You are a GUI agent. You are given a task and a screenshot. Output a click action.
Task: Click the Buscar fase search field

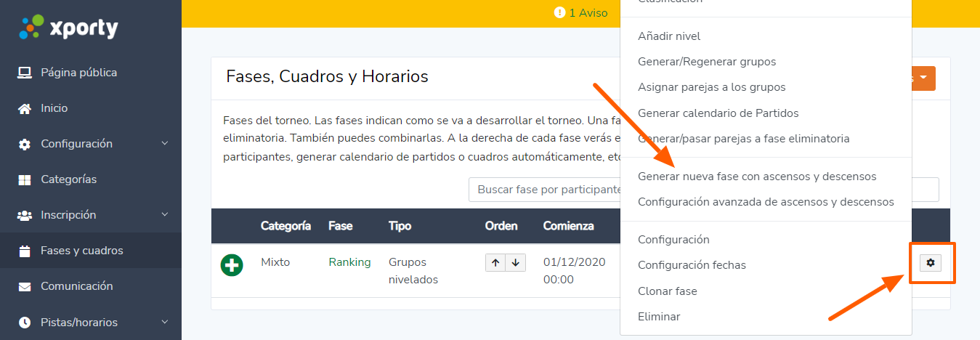point(545,190)
